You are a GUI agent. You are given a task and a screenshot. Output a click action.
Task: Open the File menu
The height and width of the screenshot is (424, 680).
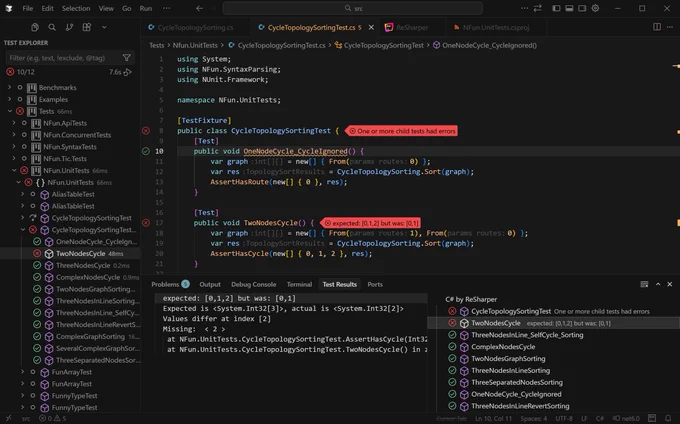(28, 8)
